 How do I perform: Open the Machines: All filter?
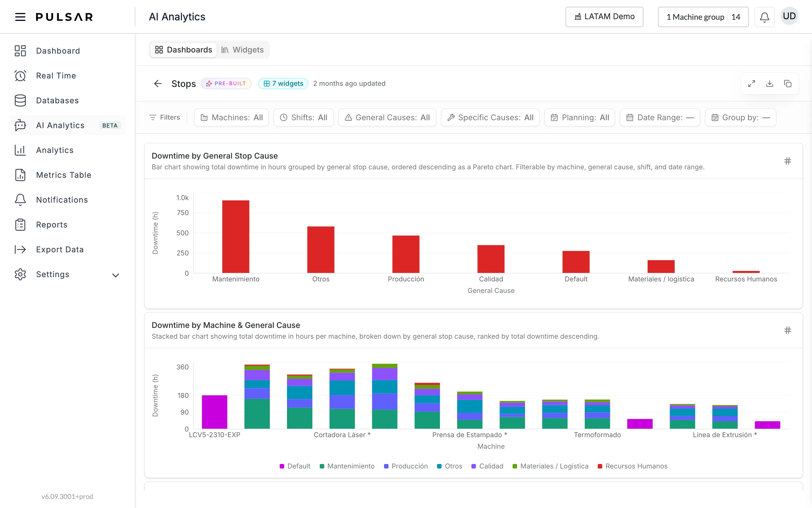(231, 117)
